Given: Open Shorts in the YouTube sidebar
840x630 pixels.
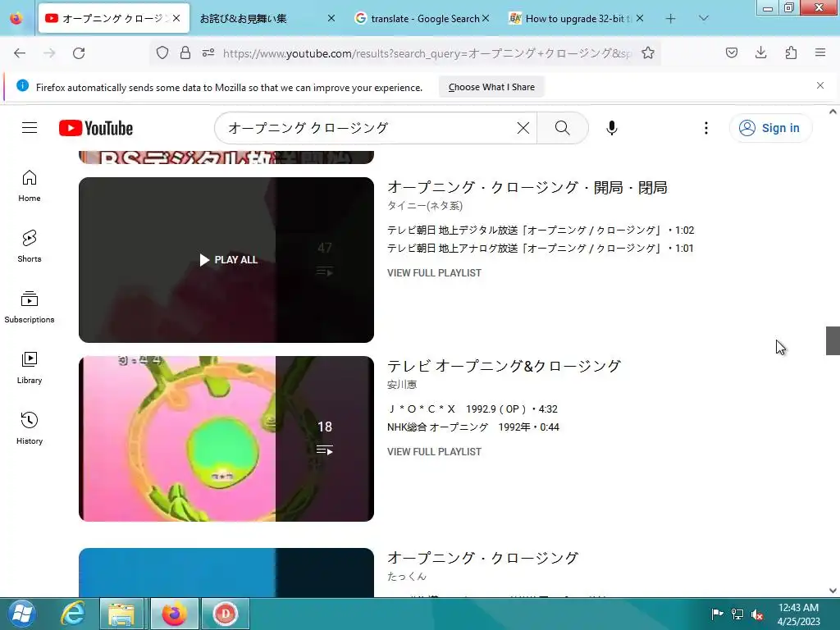Looking at the screenshot, I should [30, 246].
